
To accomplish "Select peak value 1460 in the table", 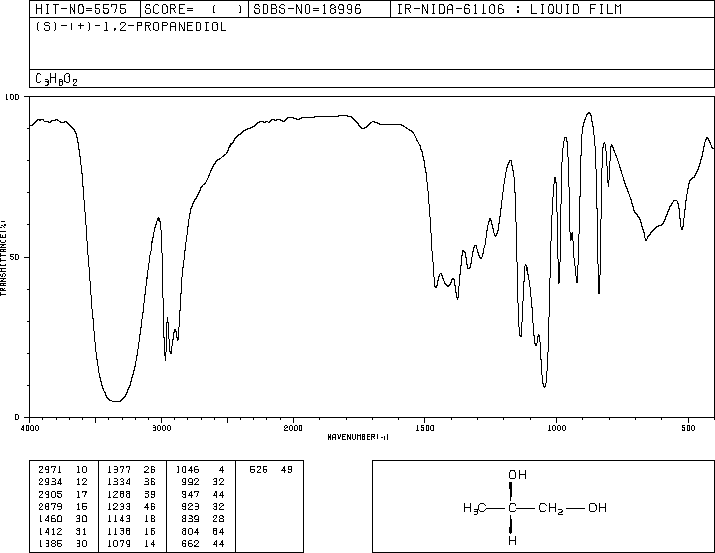I will (50, 519).
